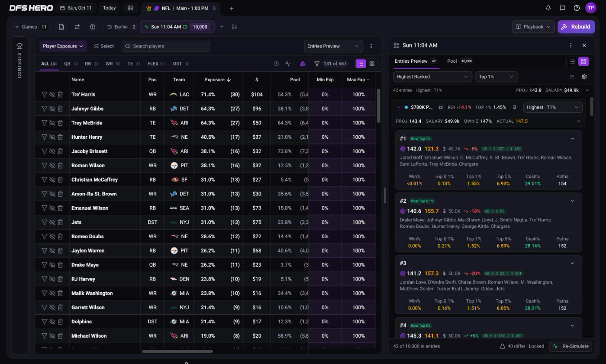Select the WR position tab
Viewport: 606px width, 364px height.
click(x=113, y=64)
